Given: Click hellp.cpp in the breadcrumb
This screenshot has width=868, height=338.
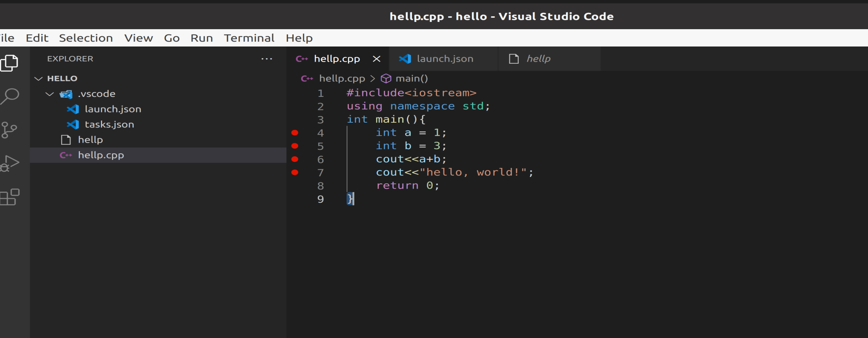Looking at the screenshot, I should point(342,78).
